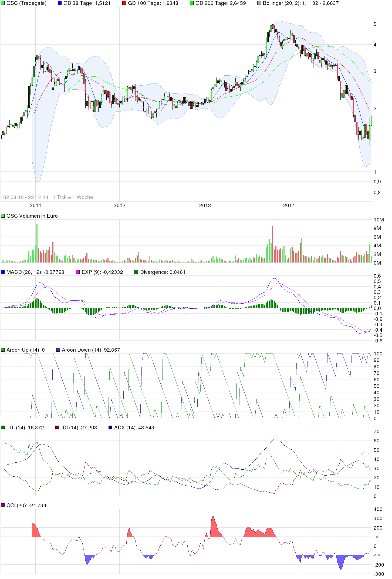392x579 pixels.
Task: Click the '0,9' price axis value
Action: [x=377, y=182]
